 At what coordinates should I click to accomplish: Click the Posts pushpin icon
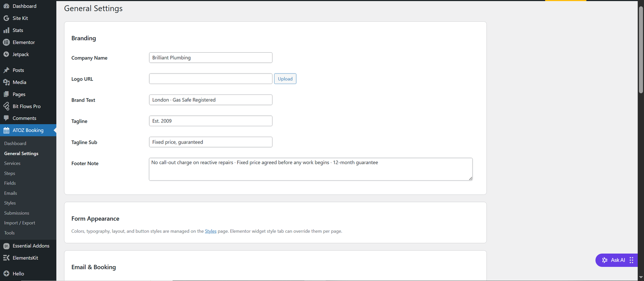pyautogui.click(x=6, y=70)
